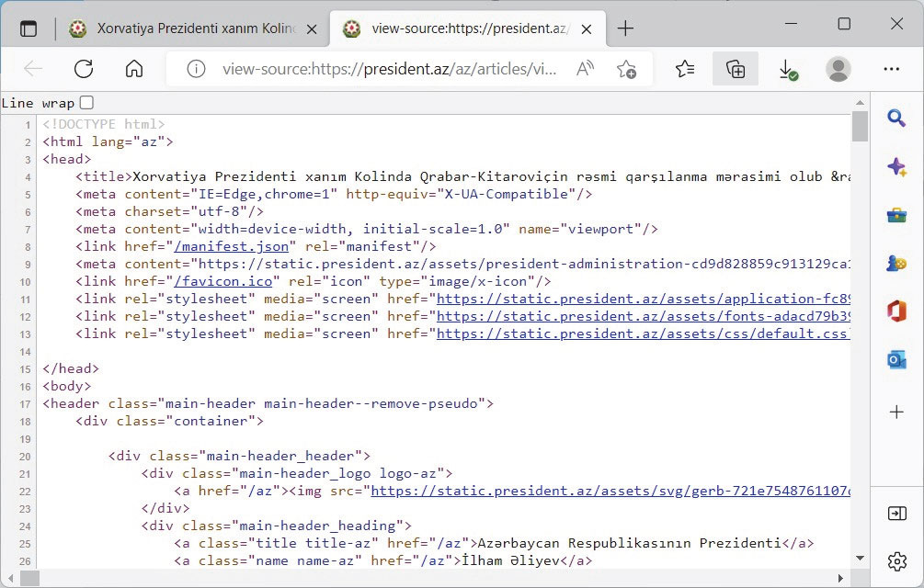Open the Favorites list
Image resolution: width=924 pixels, height=588 pixels.
click(x=685, y=69)
